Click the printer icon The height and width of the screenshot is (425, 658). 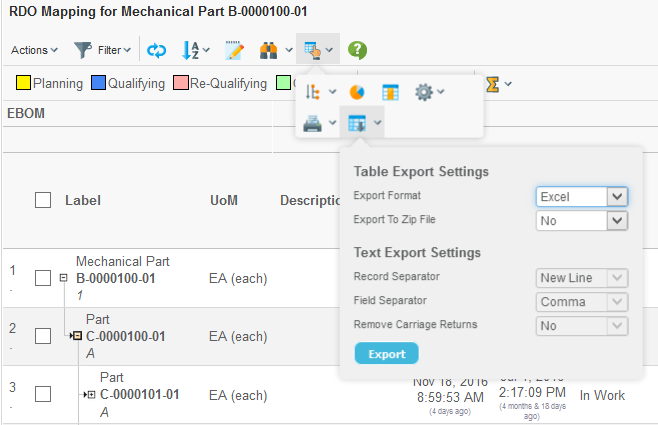click(313, 123)
